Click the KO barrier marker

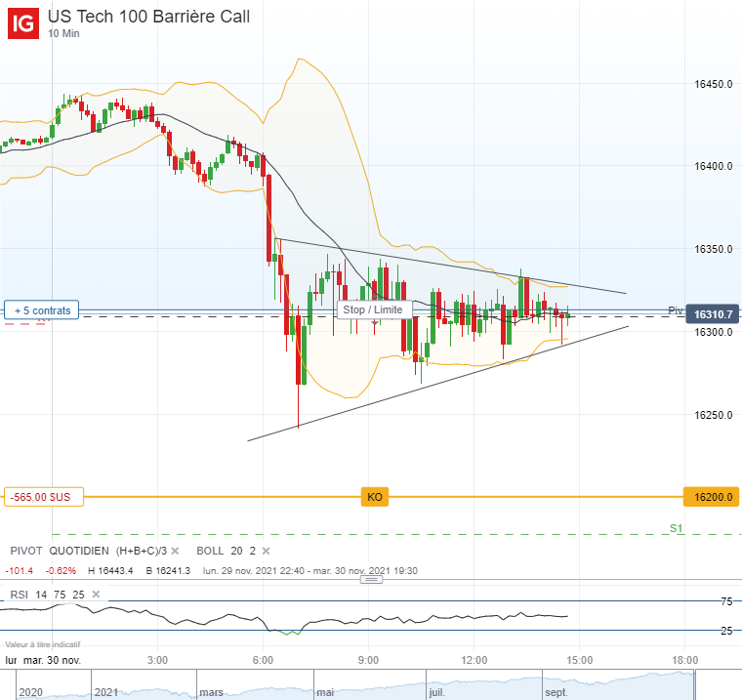tap(375, 497)
